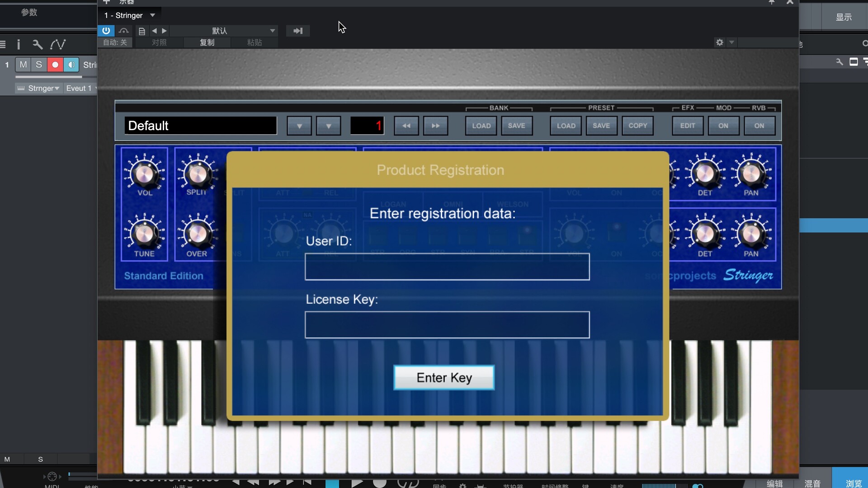
Task: Switch to the 混音 tab
Action: pyautogui.click(x=812, y=483)
